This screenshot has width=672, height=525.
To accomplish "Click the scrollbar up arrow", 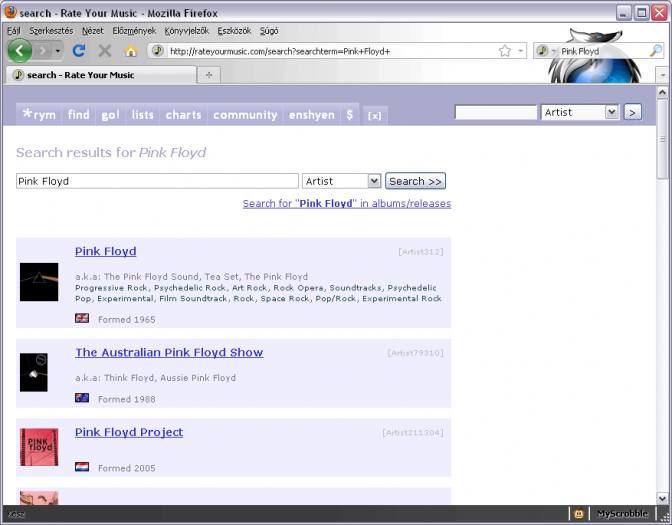I will click(662, 92).
